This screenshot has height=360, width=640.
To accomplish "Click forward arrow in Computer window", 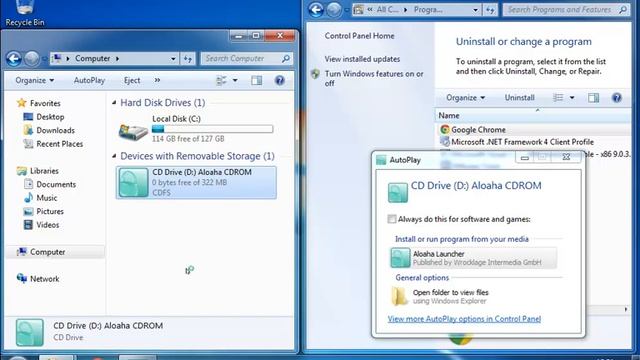I will (31, 59).
